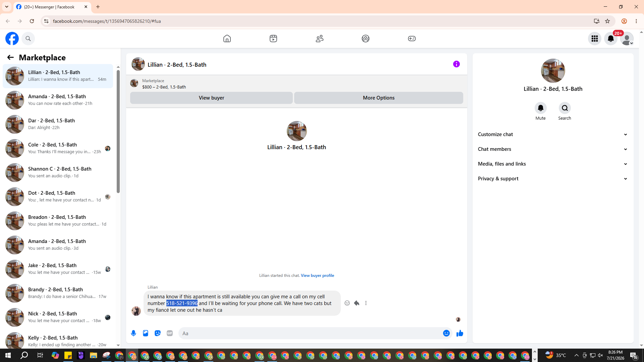The image size is (644, 362).
Task: Open a new browser tab
Action: pos(98,7)
